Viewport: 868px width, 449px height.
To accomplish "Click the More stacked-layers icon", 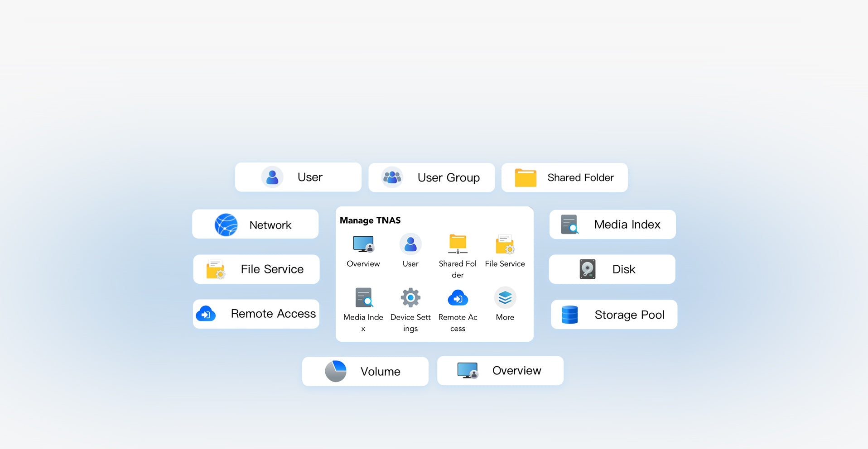I will click(x=505, y=298).
